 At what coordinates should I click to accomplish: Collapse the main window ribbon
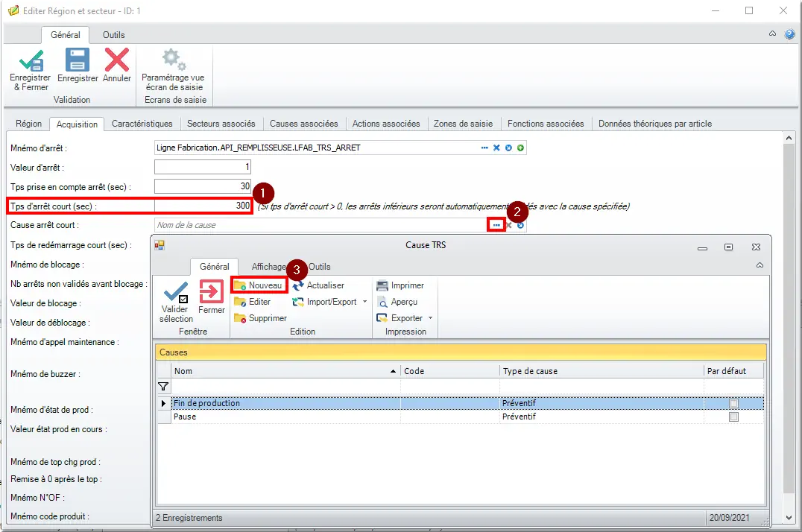click(772, 34)
